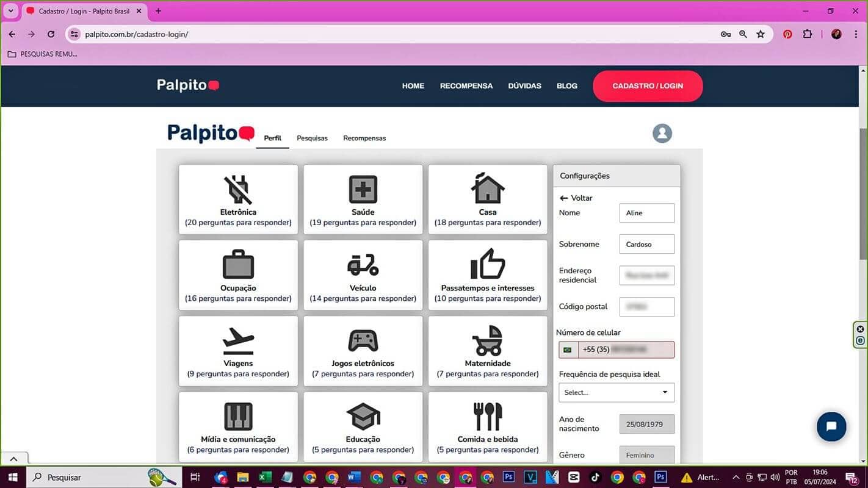Click the Endereço residencial field
868x488 pixels.
[x=647, y=275]
